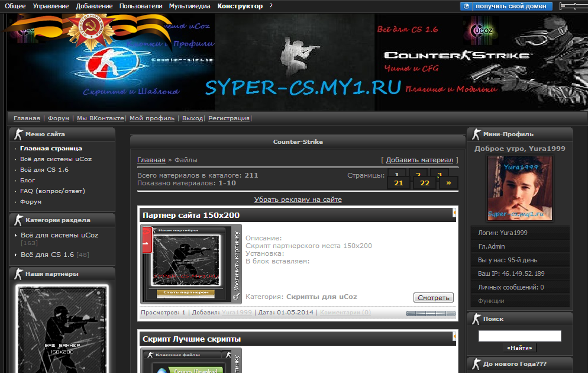Click the Скрипты для uCoz category link

(322, 297)
